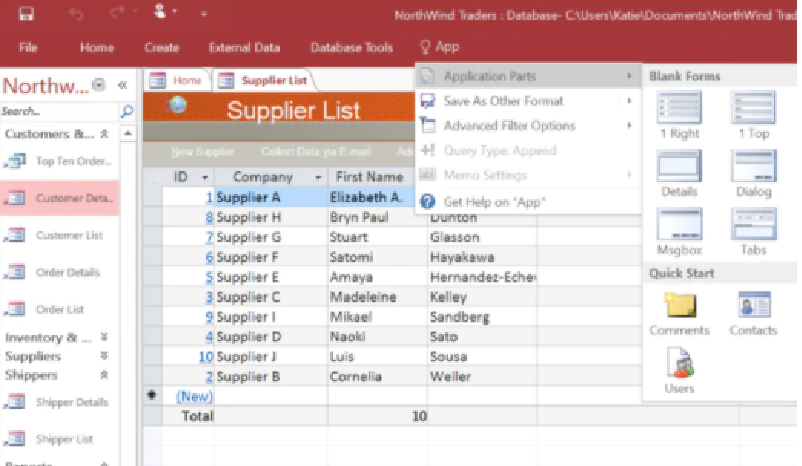Open Advanced Filter Options entry
The height and width of the screenshot is (466, 802).
point(528,125)
